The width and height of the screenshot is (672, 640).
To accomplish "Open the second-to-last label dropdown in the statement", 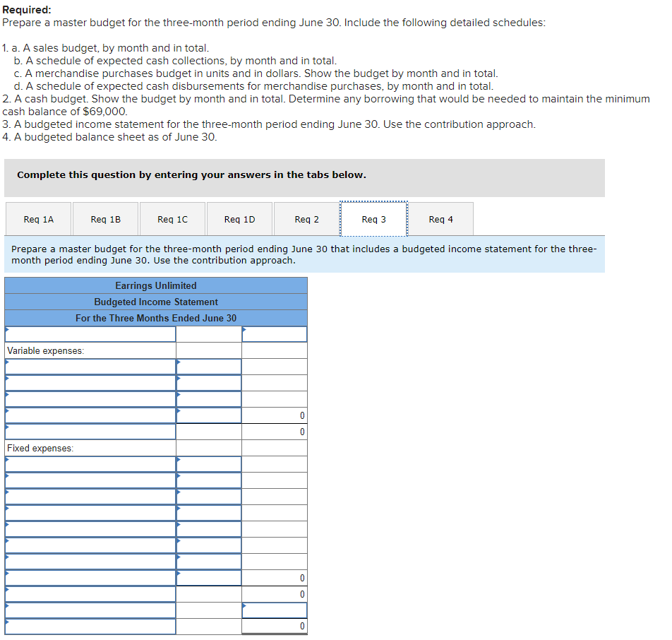I will [x=90, y=610].
